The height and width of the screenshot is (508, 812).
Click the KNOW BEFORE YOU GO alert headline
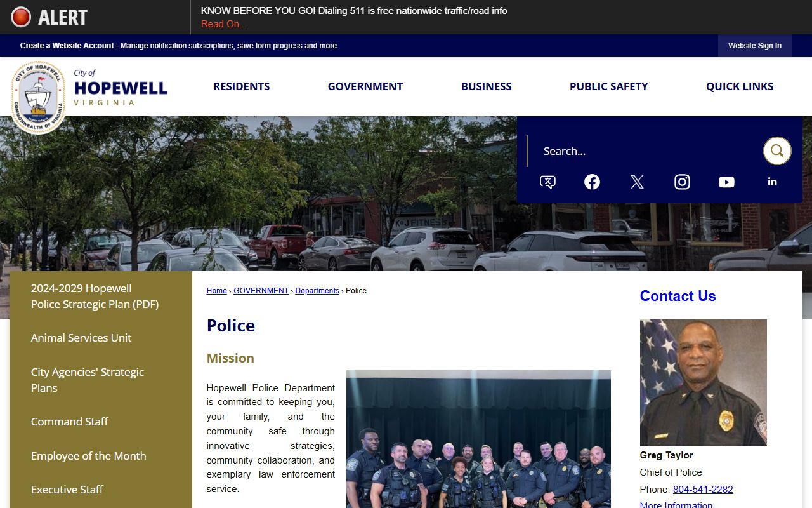tap(354, 11)
